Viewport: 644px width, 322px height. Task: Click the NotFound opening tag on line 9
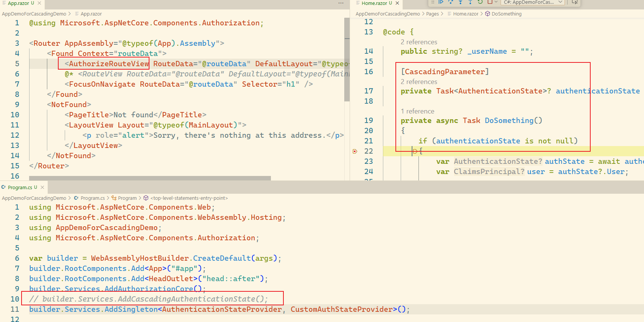(x=69, y=104)
